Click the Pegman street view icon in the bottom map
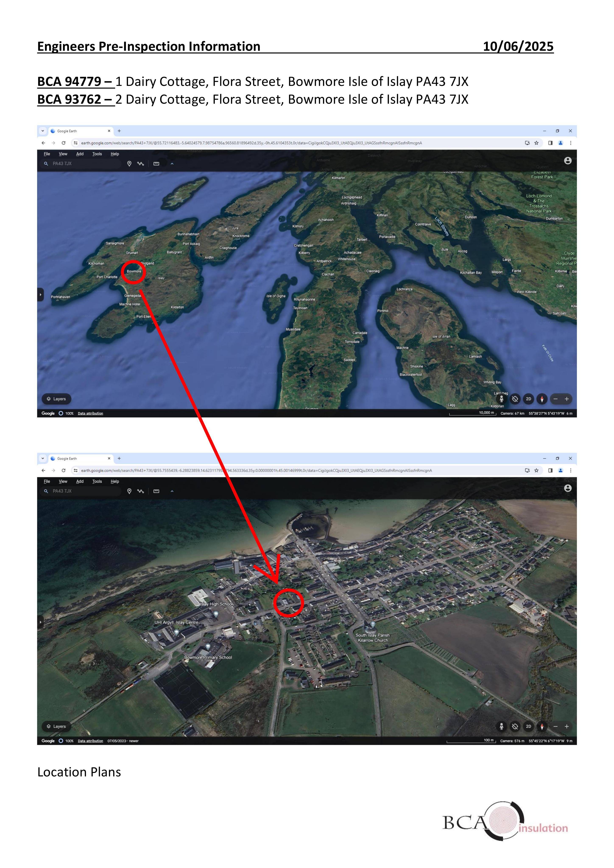 point(502,726)
